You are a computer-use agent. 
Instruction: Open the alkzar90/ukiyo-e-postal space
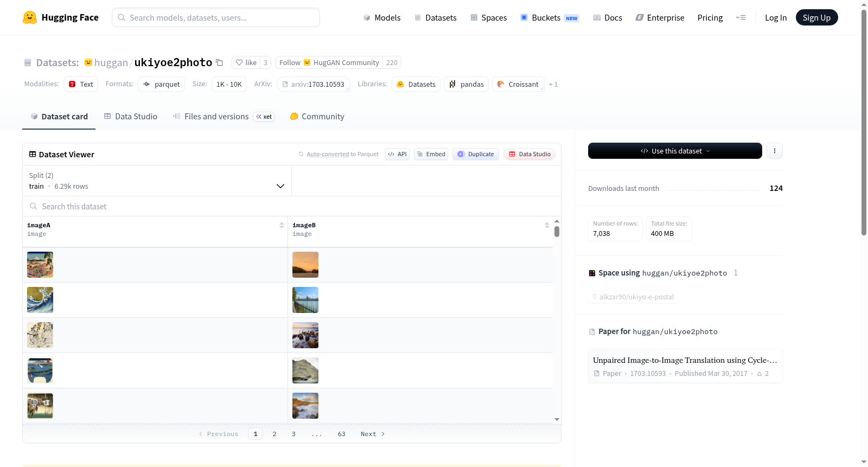[634, 297]
